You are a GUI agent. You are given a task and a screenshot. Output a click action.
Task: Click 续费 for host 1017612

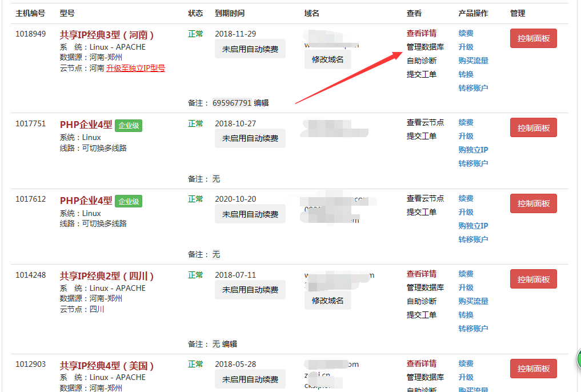coord(466,199)
